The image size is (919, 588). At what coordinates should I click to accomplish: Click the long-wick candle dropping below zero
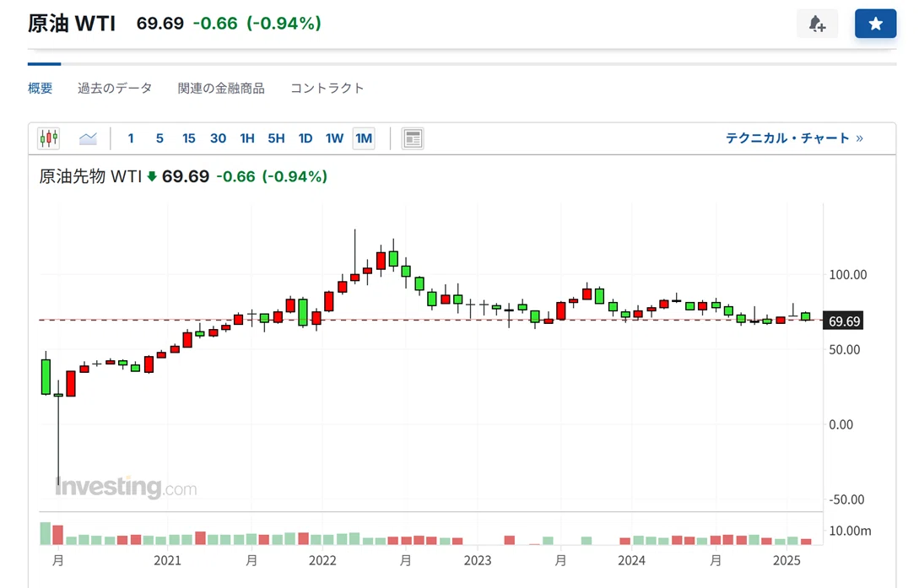click(x=58, y=434)
